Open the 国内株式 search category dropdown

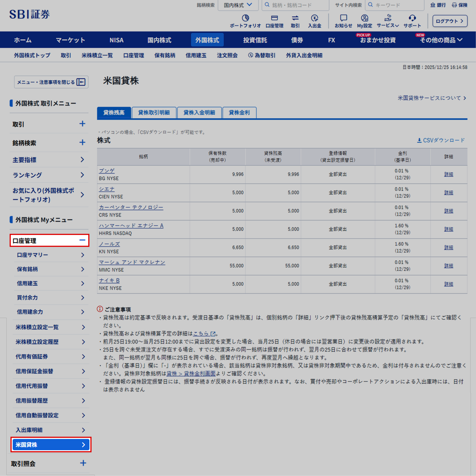click(238, 5)
